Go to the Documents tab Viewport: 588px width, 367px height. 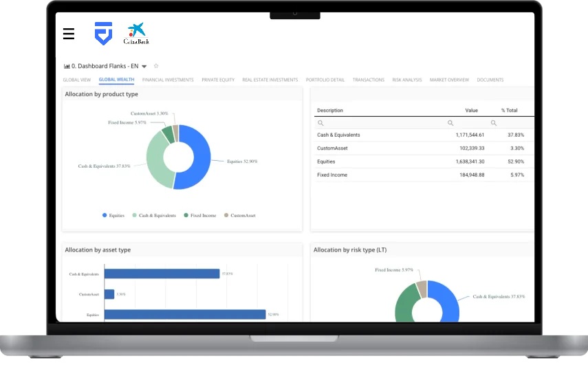(x=490, y=80)
